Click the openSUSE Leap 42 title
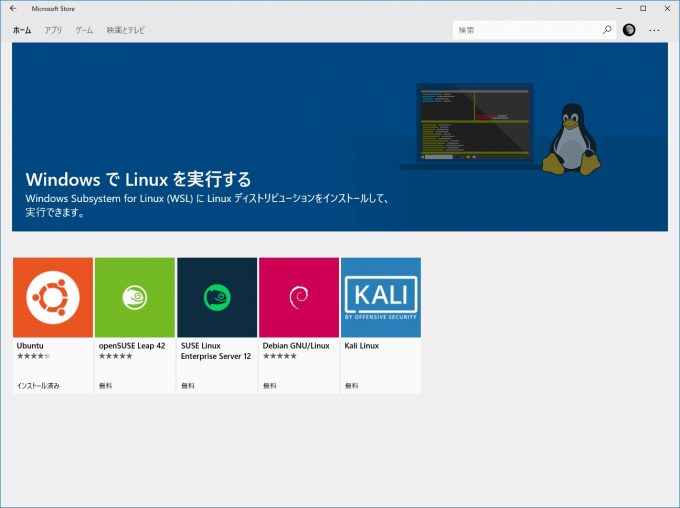 [x=132, y=346]
